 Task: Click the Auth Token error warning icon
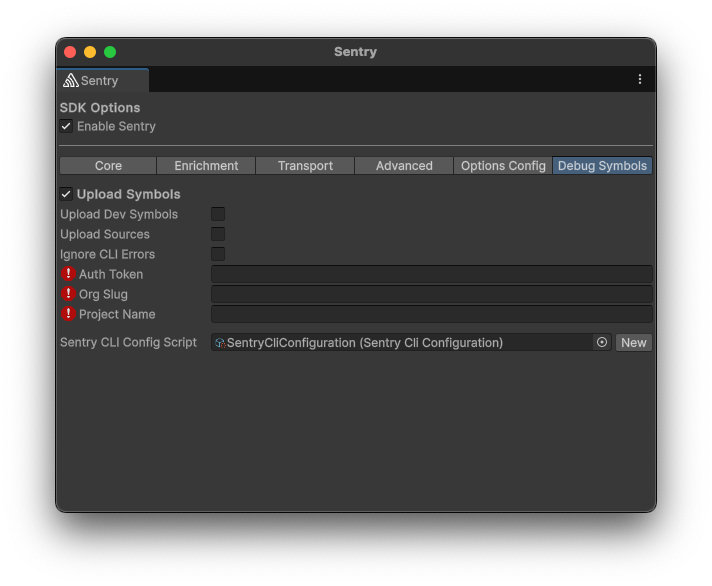(68, 274)
